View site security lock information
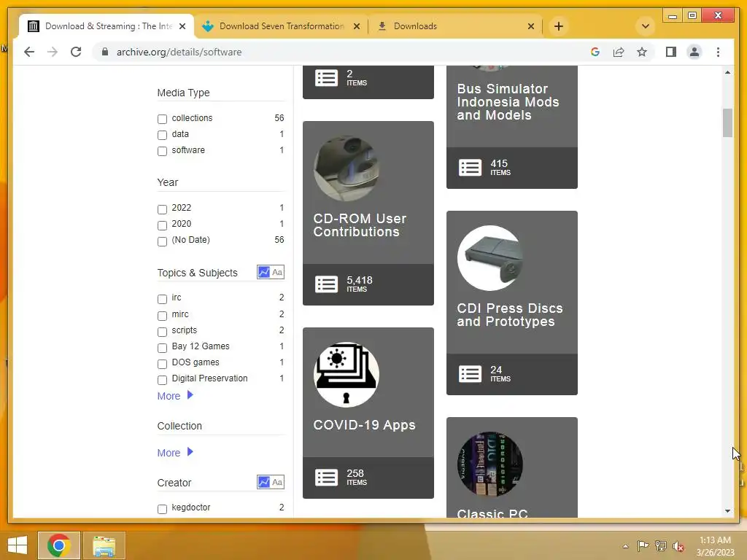Image resolution: width=747 pixels, height=560 pixels. pos(105,52)
